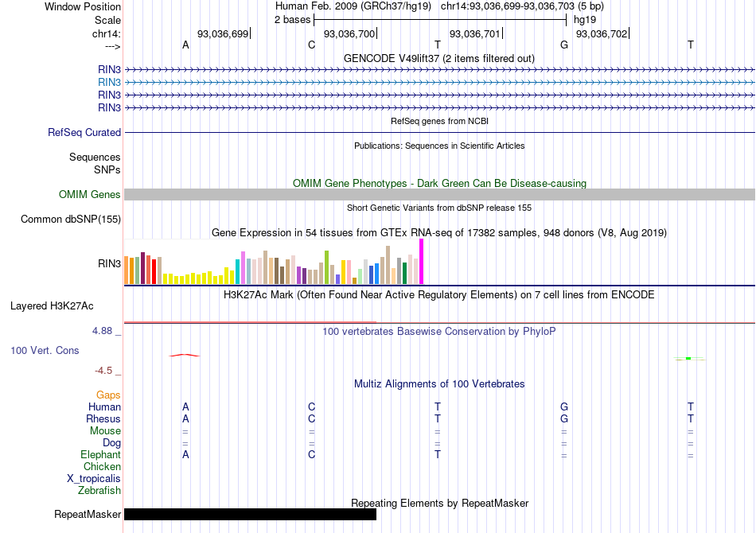Click position label 93,036,699 in ruler
756x533 pixels.
[223, 33]
